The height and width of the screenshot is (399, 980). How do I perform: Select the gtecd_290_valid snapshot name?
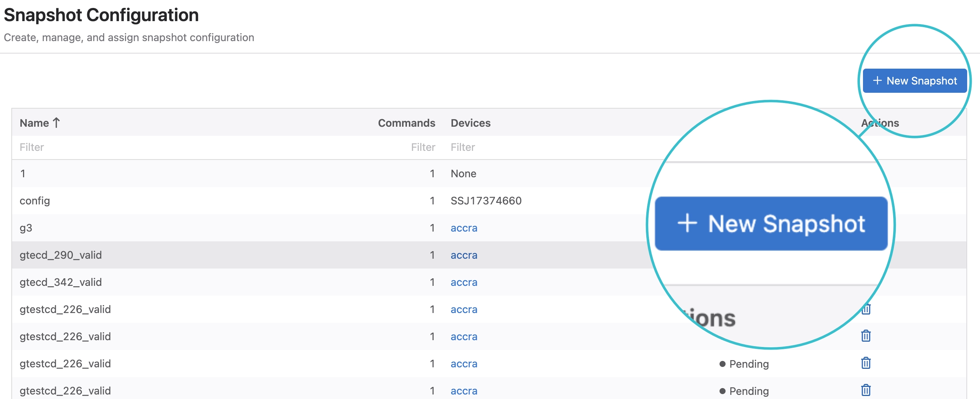tap(60, 255)
